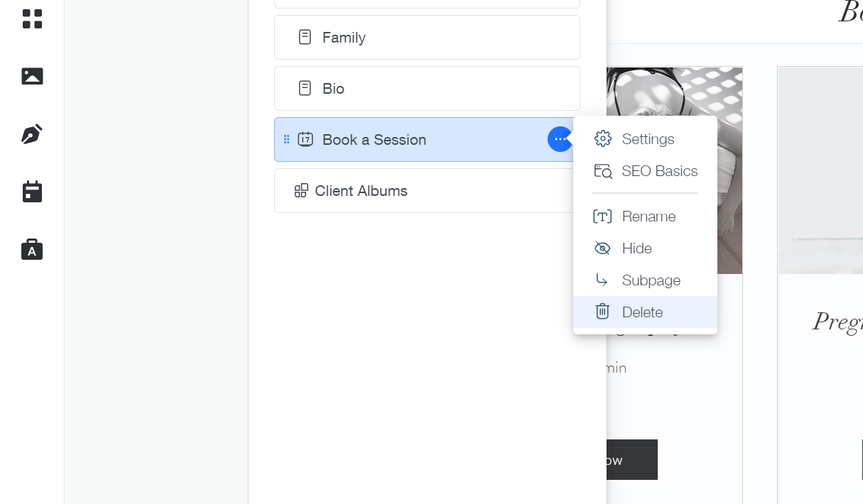Viewport: 863px width, 504px height.
Task: Click the drag handle on Book a Session
Action: tap(287, 139)
